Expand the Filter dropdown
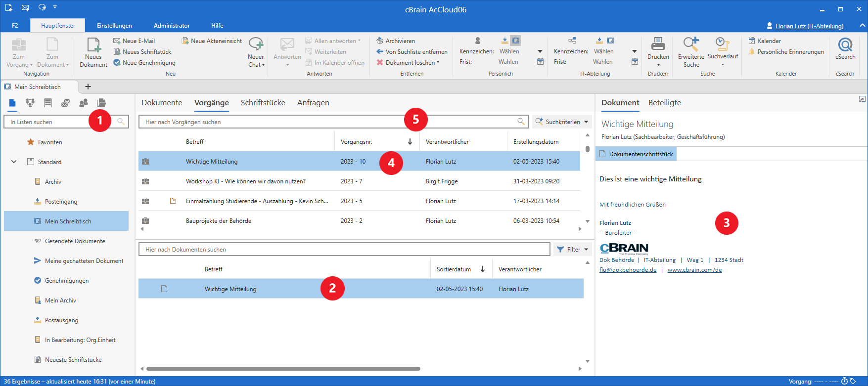 [573, 250]
